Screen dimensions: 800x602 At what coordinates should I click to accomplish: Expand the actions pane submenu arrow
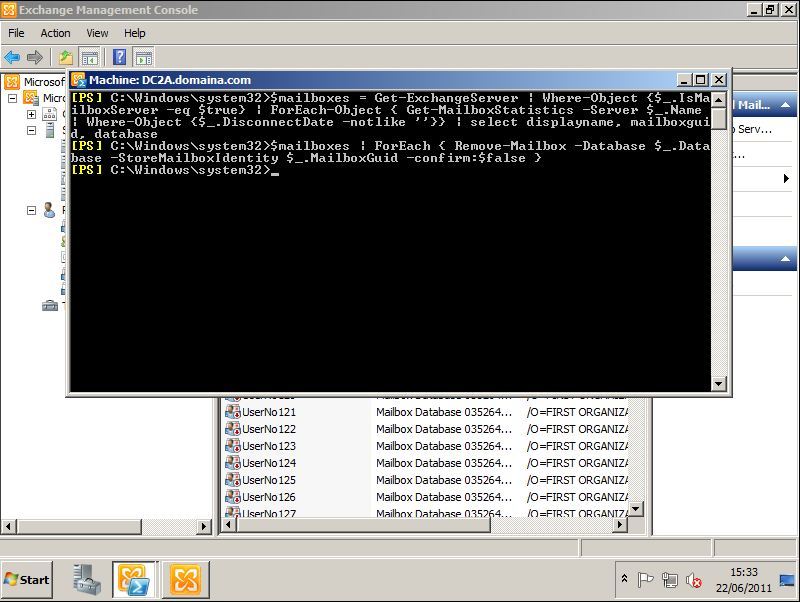786,178
